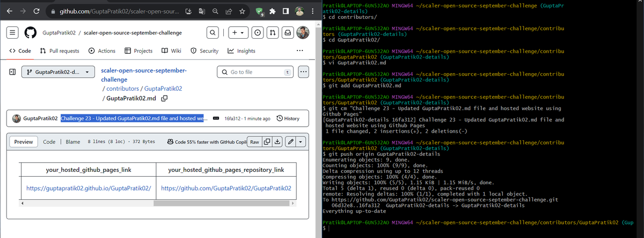The image size is (644, 238).
Task: Click the commit author avatar
Action: point(17,118)
